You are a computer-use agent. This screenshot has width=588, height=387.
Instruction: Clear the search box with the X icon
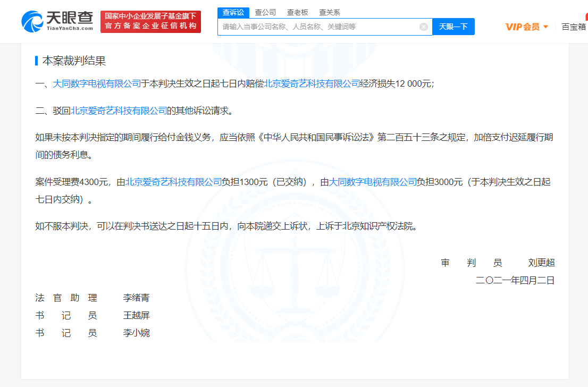click(423, 27)
